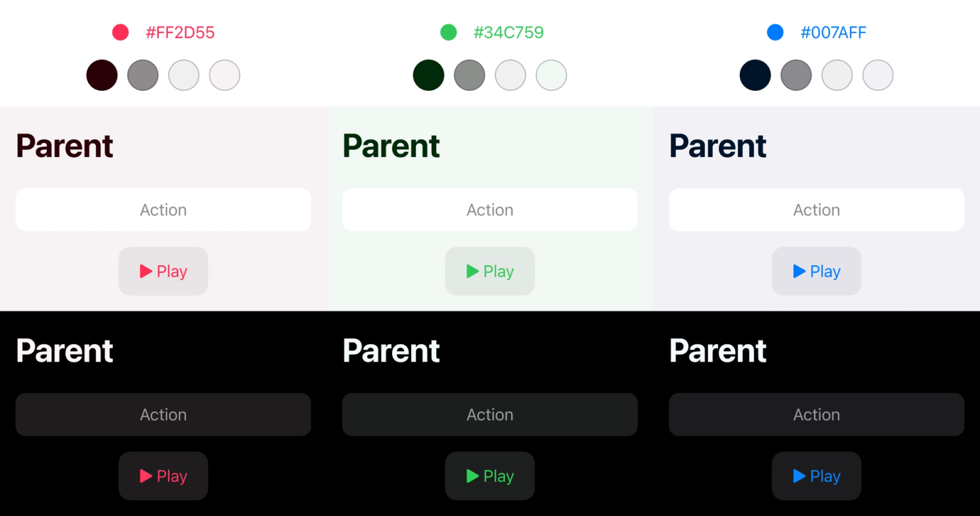Click the Action button in green light panel

pos(490,210)
